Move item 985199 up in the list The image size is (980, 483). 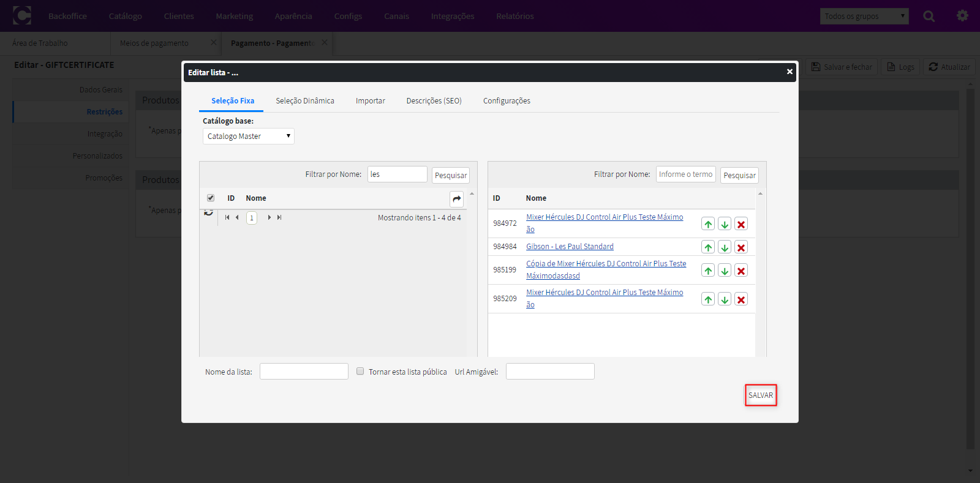point(708,271)
